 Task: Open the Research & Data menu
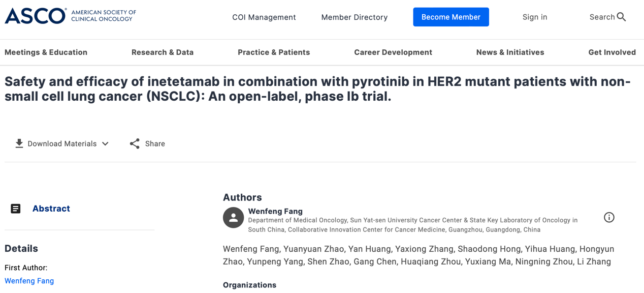pos(163,52)
